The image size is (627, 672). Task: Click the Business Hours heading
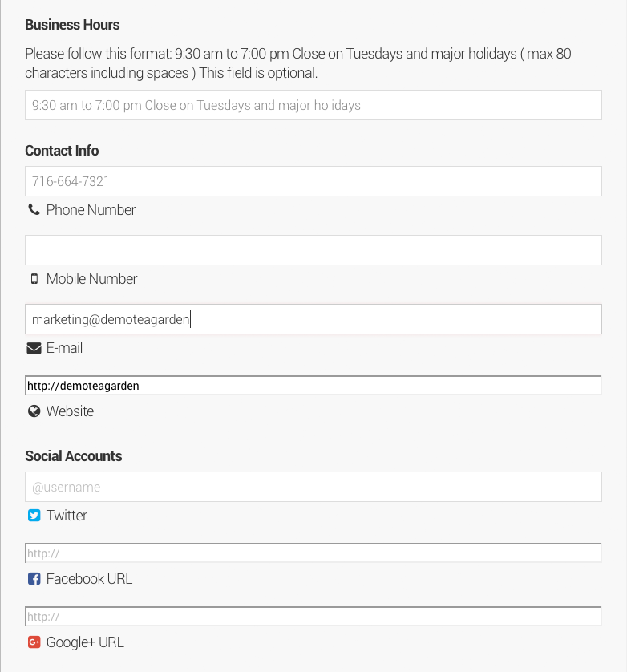(72, 25)
